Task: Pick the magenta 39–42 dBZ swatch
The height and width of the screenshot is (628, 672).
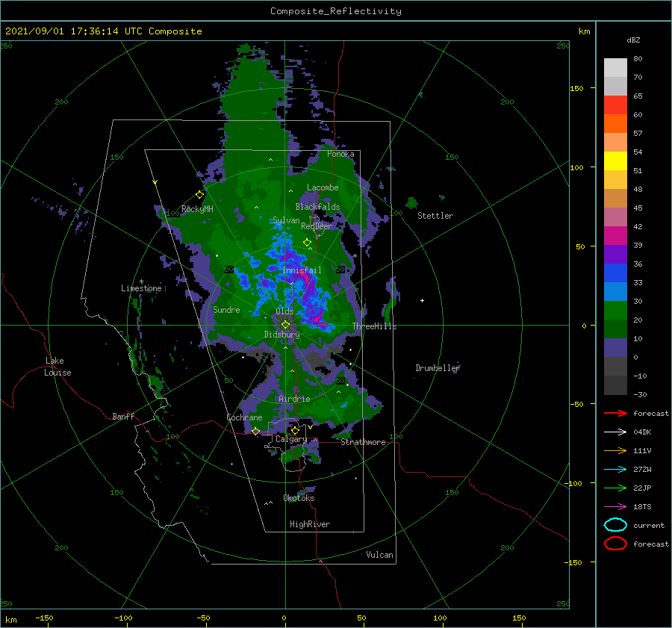Action: pyautogui.click(x=615, y=236)
